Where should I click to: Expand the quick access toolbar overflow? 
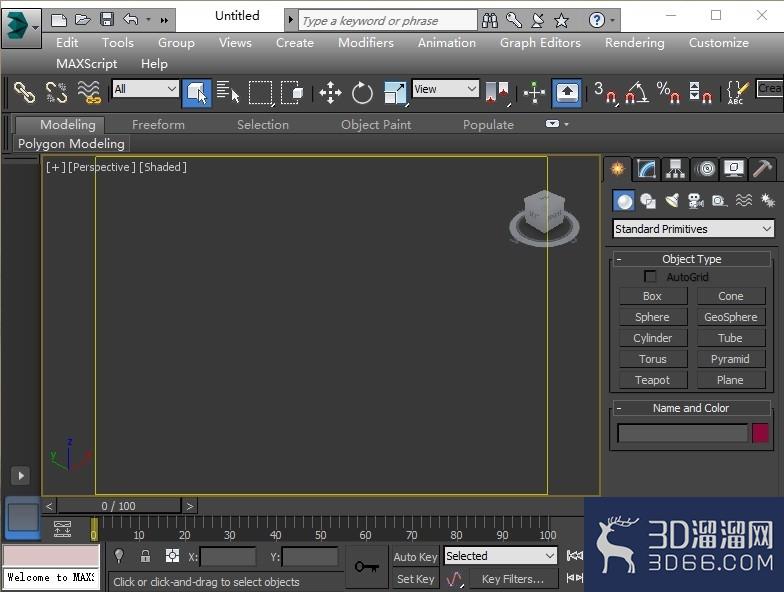tap(164, 20)
